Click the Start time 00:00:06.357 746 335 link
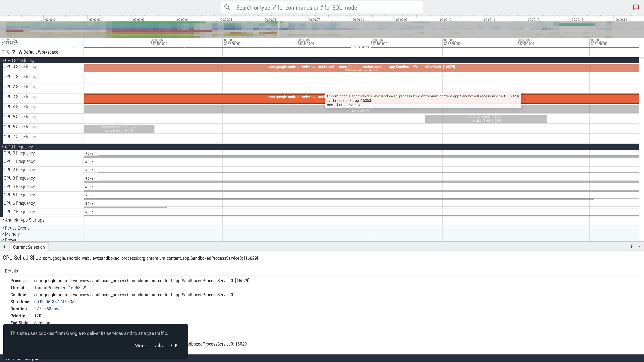Viewport: 644px width, 362px height. tap(54, 302)
